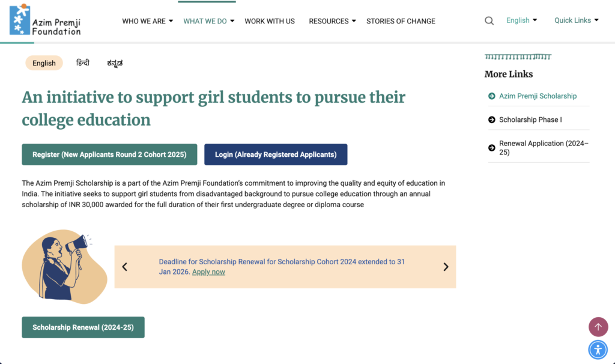Click the Scholarship Renewal (2024-25) button
615x364 pixels.
(83, 327)
